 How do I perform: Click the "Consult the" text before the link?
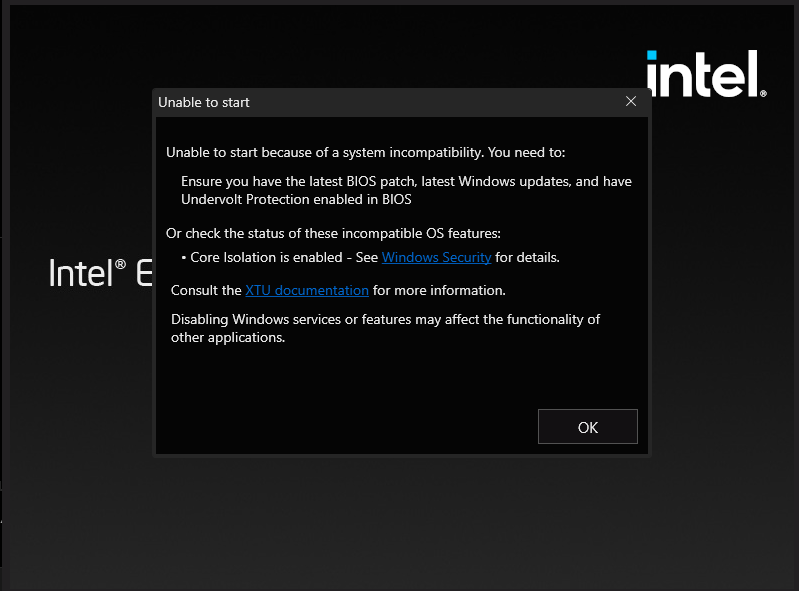click(206, 290)
